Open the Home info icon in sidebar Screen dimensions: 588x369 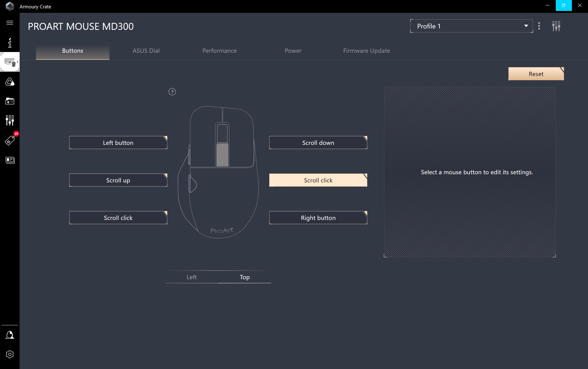tap(10, 43)
